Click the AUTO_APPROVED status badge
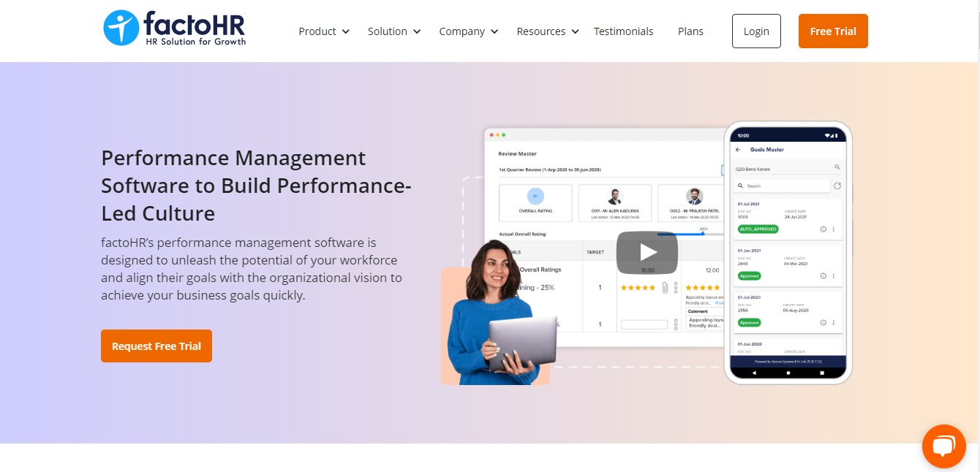Viewport: 980px width, 472px height. coord(758,229)
